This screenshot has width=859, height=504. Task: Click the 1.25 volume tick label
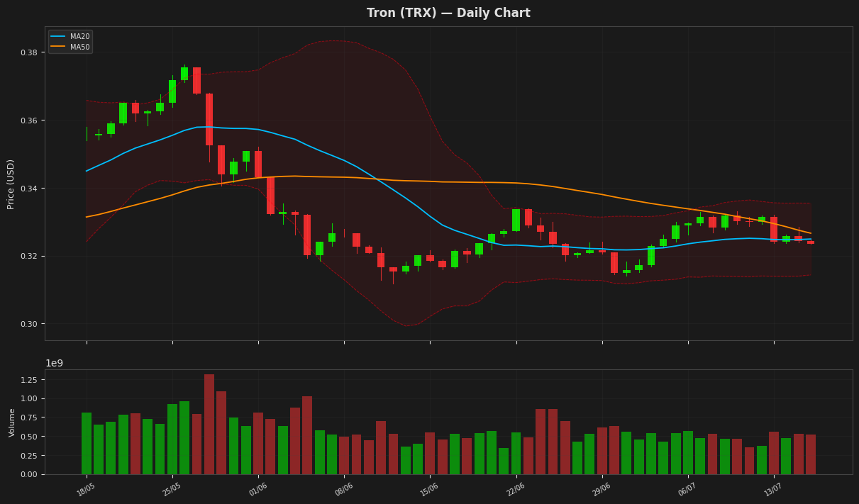tap(29, 380)
